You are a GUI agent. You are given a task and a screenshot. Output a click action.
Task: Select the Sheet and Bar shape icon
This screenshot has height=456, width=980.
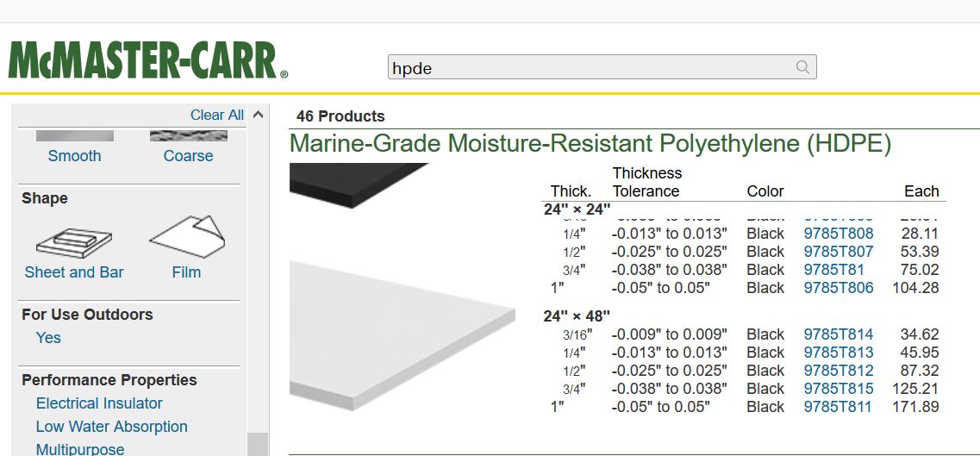(74, 242)
